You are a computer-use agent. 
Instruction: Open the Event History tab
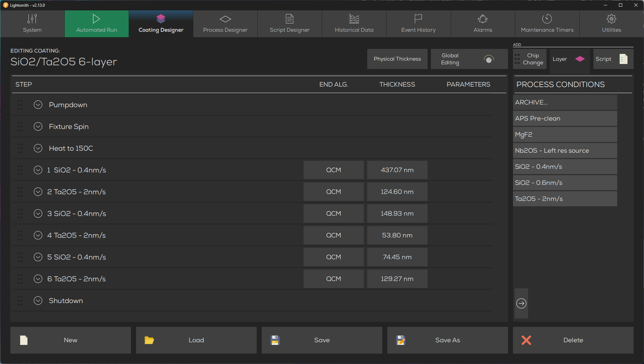click(418, 24)
